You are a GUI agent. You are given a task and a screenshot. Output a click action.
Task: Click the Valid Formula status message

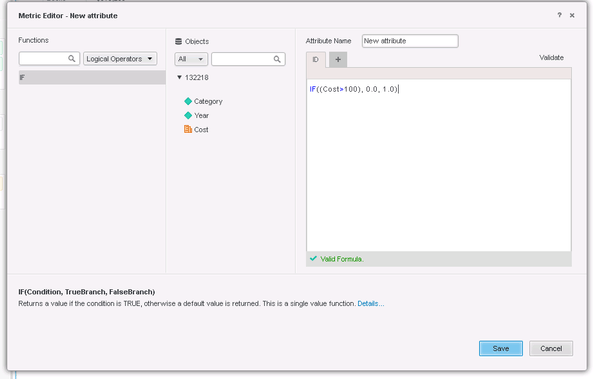pos(342,259)
